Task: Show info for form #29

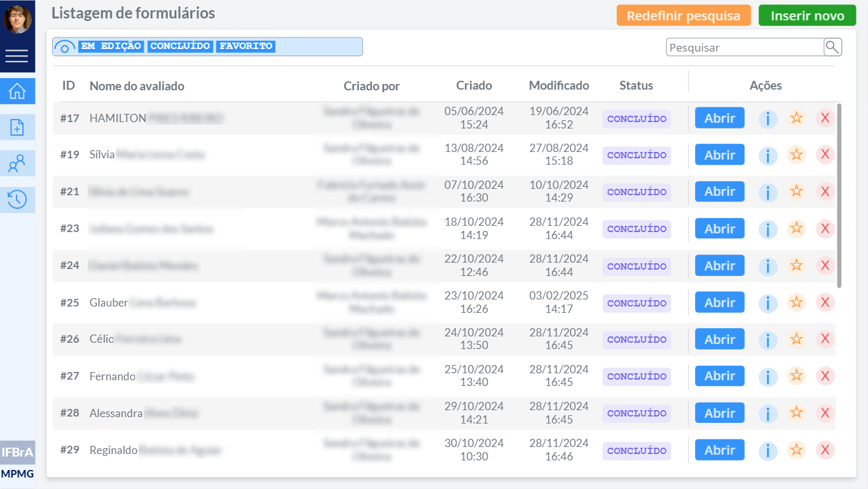Action: point(768,450)
